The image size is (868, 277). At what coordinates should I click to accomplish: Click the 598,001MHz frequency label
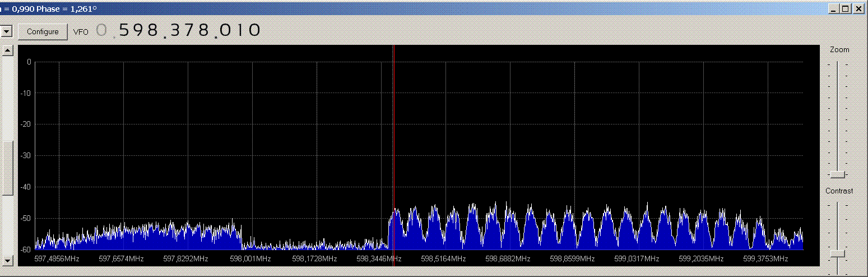(x=250, y=259)
